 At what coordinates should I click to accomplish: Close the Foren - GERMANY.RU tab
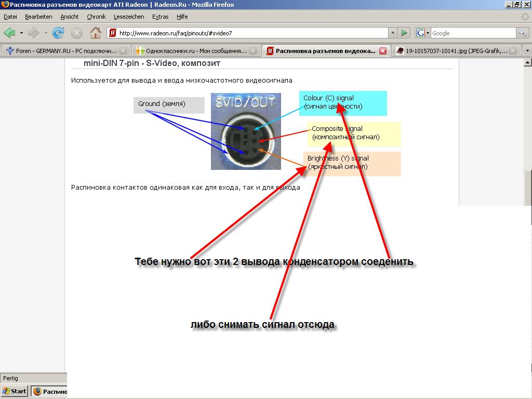[x=123, y=51]
